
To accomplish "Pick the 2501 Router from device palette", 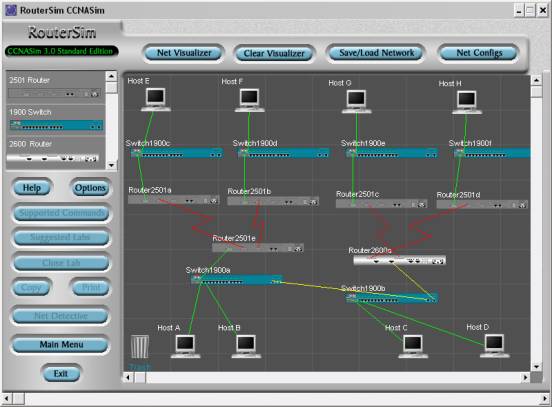I will pyautogui.click(x=55, y=94).
